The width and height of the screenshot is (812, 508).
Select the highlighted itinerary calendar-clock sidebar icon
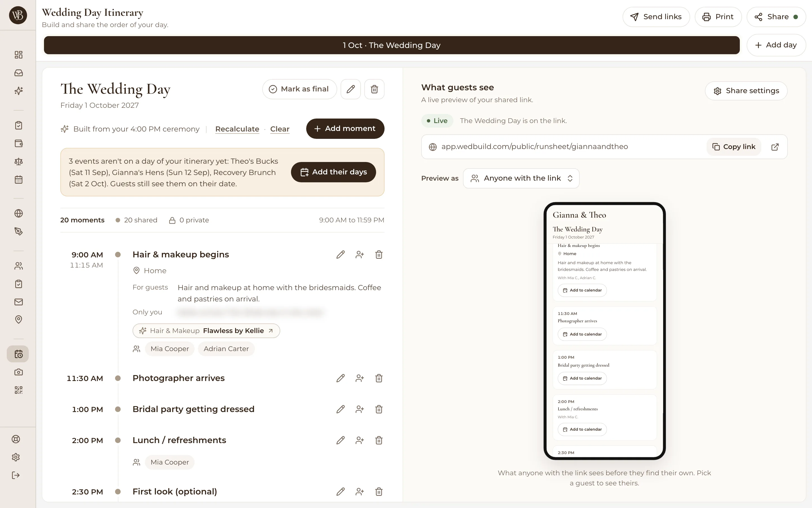pyautogui.click(x=18, y=354)
